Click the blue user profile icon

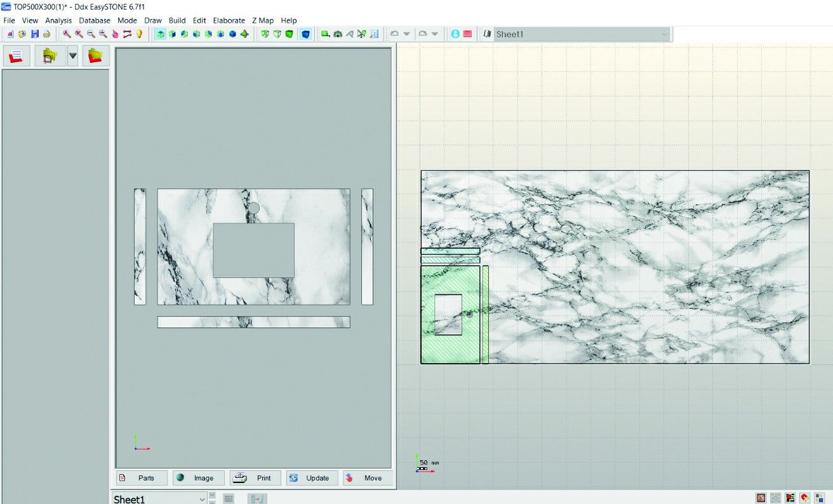tap(455, 34)
